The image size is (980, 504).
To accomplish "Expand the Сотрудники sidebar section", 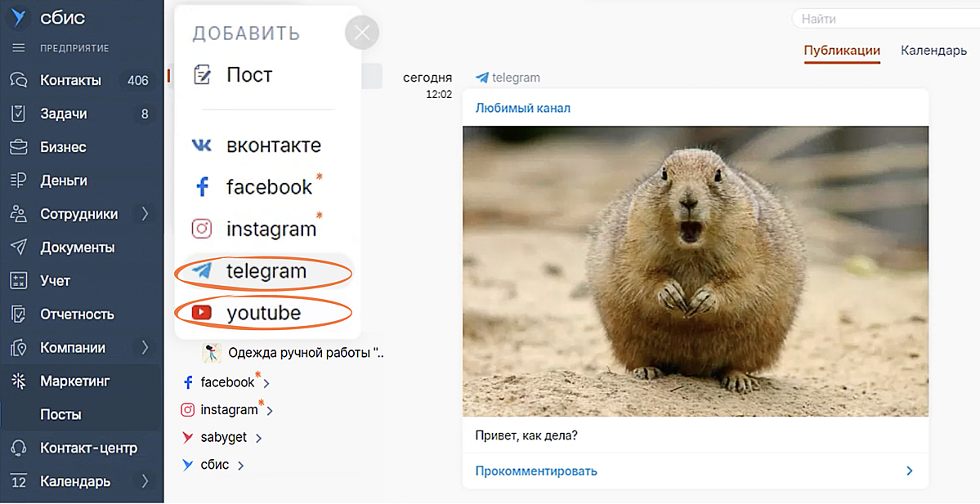I will [145, 214].
